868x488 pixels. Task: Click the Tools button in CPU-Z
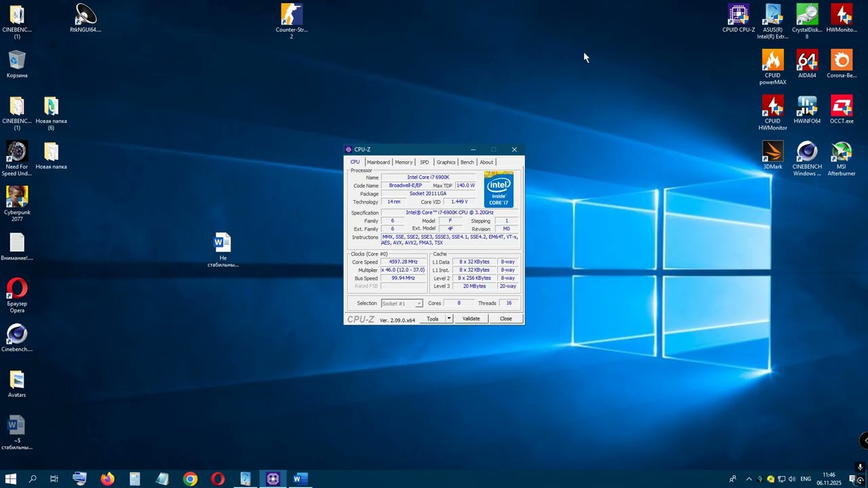pos(433,319)
